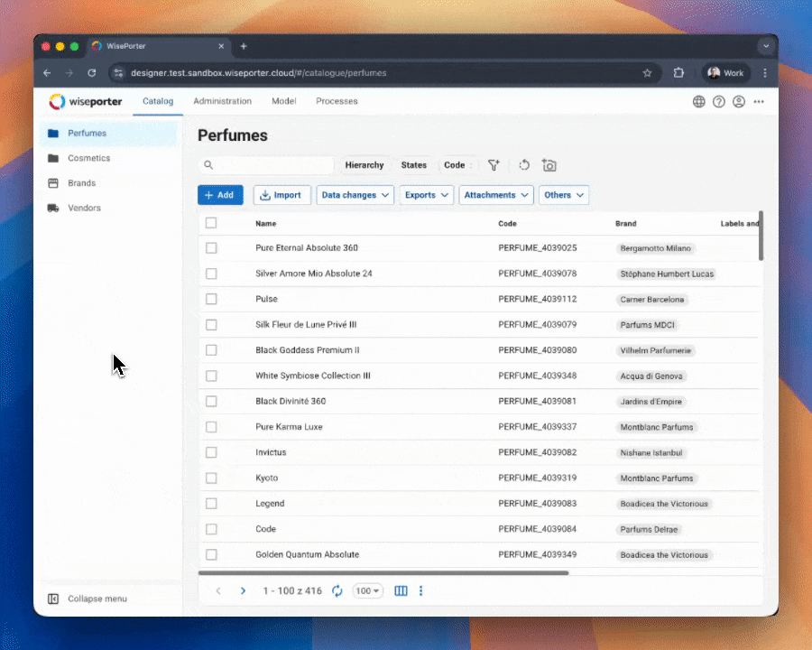
Task: Open the Exports dropdown menu
Action: (x=427, y=195)
